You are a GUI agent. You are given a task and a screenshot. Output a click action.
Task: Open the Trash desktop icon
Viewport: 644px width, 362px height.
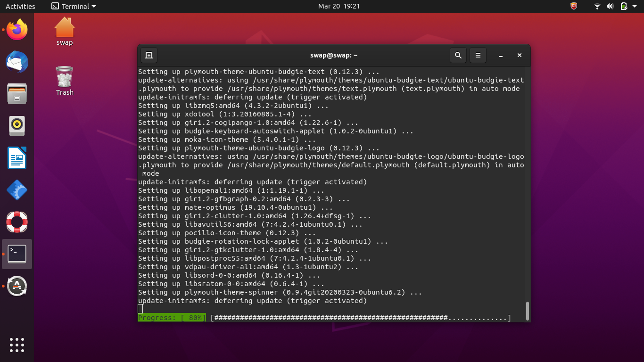(65, 81)
